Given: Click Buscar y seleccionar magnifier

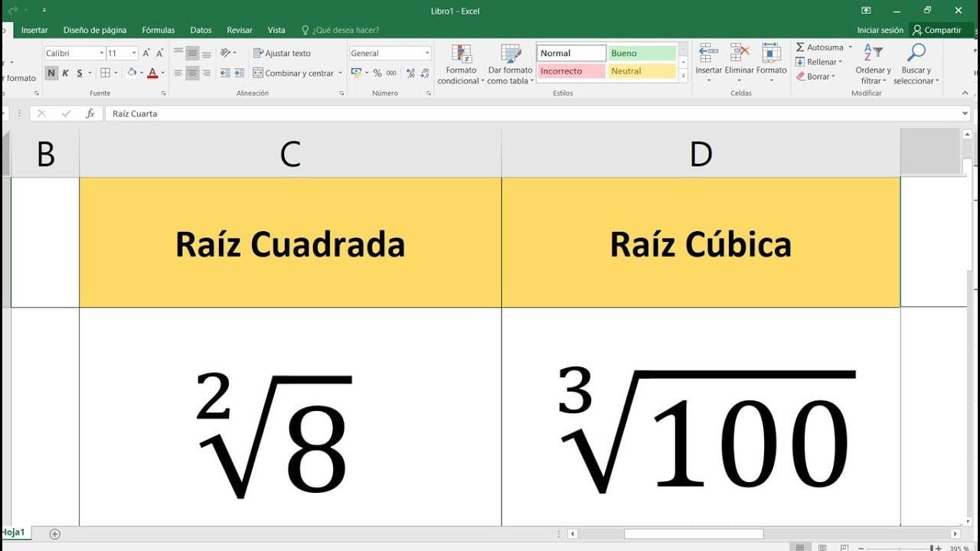Looking at the screenshot, I should (916, 54).
